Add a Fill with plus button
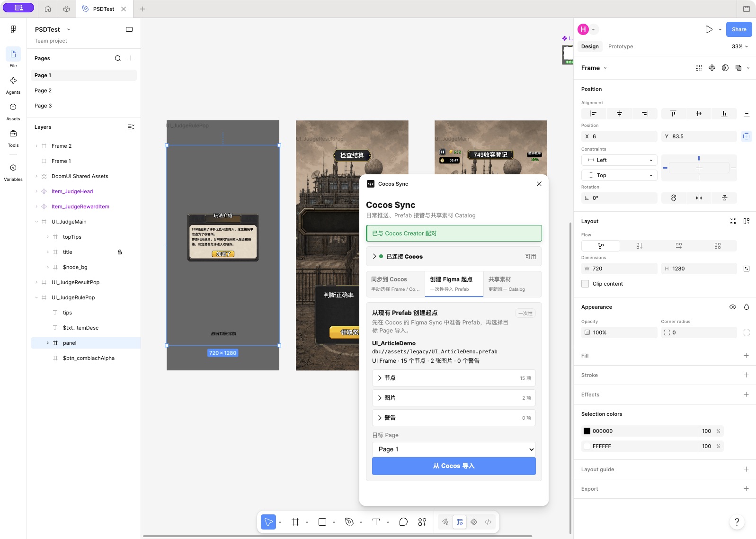This screenshot has width=756, height=539. [x=746, y=356]
